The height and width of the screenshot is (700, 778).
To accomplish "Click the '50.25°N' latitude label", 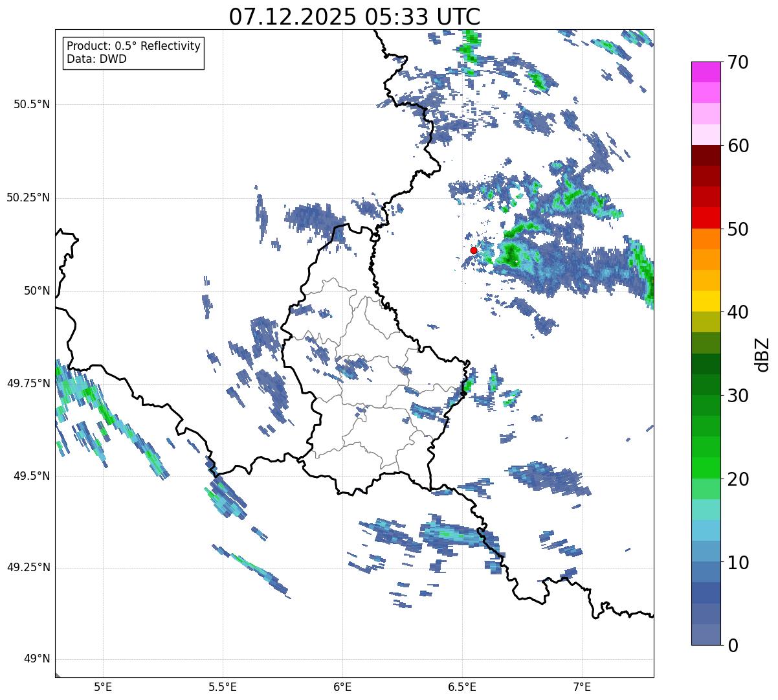I will pyautogui.click(x=28, y=198).
